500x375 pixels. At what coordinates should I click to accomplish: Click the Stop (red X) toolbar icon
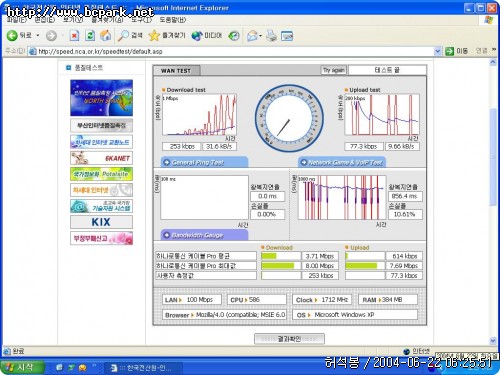74,35
